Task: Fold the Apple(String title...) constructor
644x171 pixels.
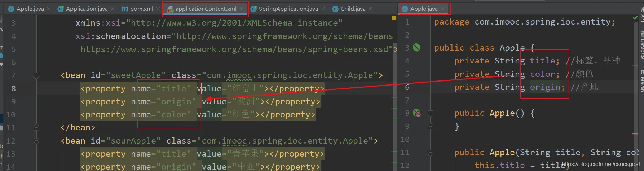Action: (x=430, y=153)
